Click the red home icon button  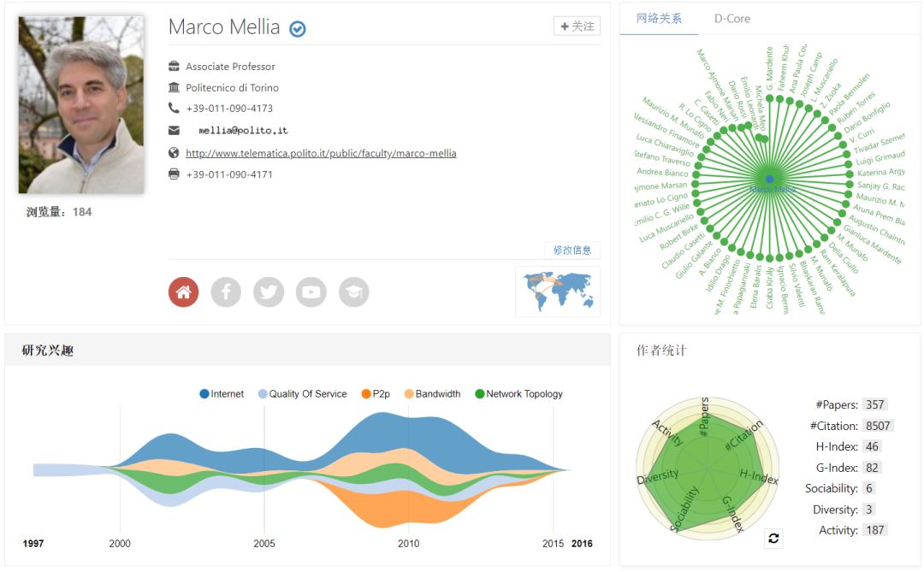click(x=183, y=292)
